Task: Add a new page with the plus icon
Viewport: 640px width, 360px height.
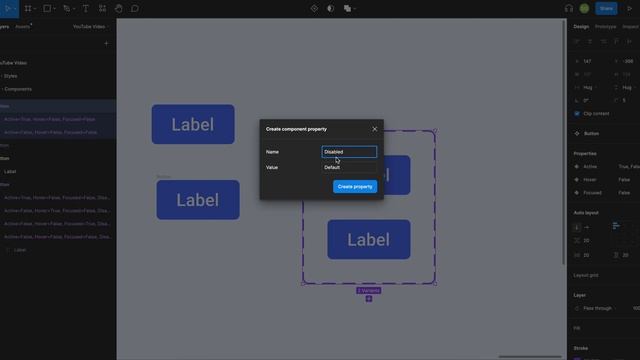Action: (x=106, y=43)
